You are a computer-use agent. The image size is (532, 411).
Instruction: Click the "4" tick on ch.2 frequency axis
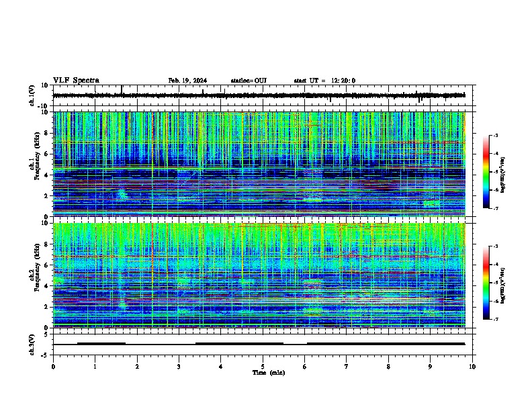[47, 286]
